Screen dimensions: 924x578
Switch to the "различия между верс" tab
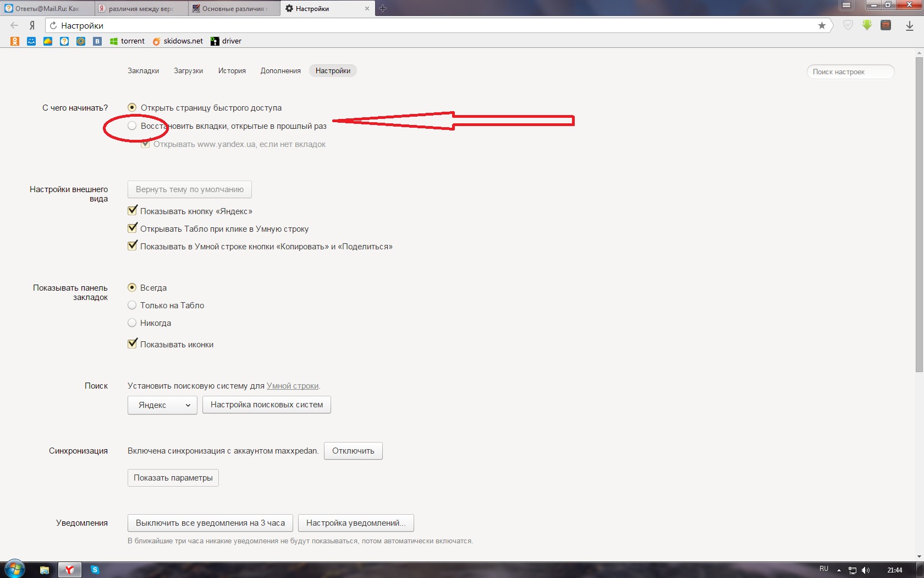141,8
